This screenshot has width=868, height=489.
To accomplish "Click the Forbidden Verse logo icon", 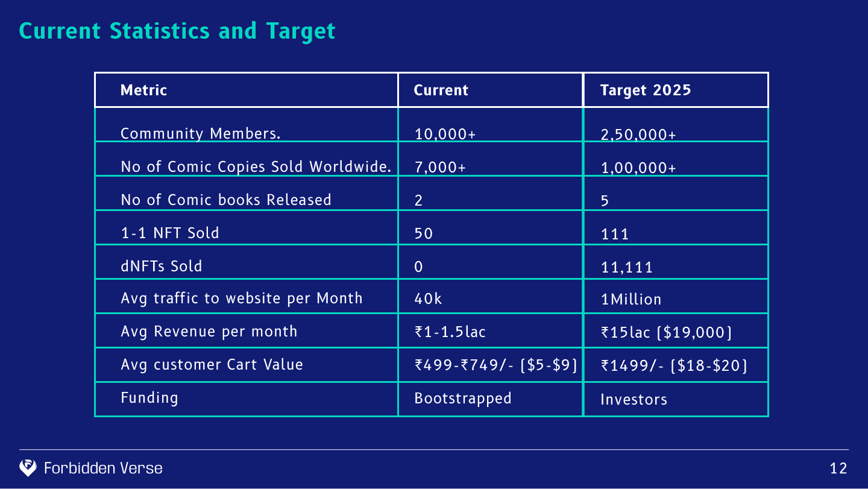I will pos(28,468).
